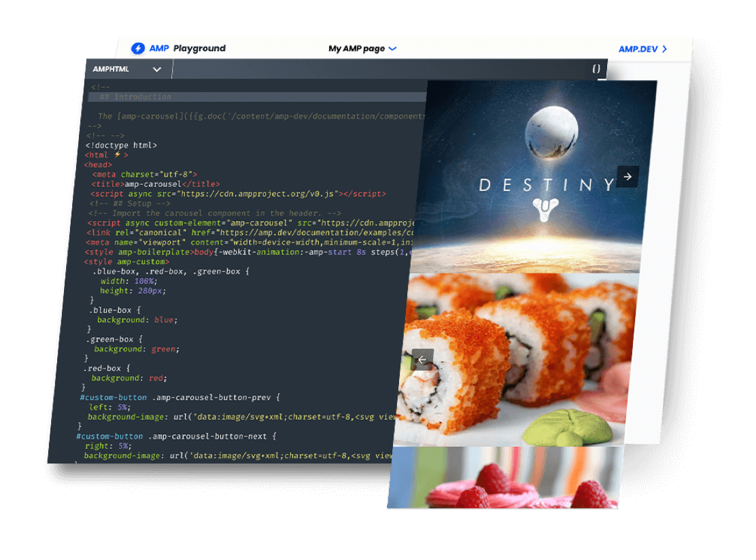
Task: Click the blue background value in code
Action: 165,320
